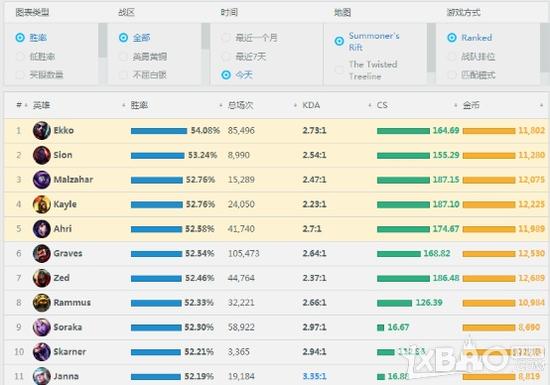Sort table by # rank column header

coord(19,105)
